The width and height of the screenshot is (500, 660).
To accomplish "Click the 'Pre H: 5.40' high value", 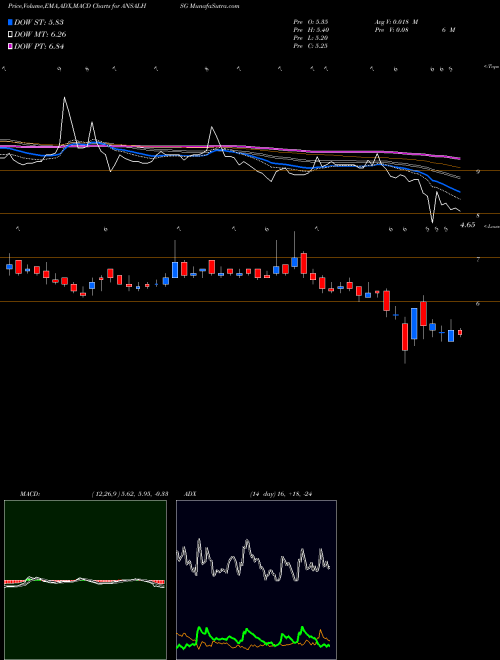I will 311,30.
